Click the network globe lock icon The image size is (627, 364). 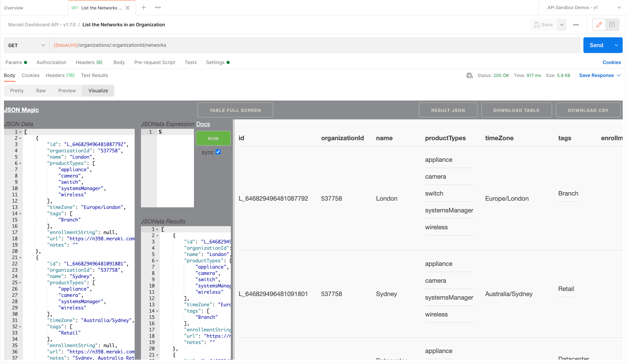click(x=469, y=75)
